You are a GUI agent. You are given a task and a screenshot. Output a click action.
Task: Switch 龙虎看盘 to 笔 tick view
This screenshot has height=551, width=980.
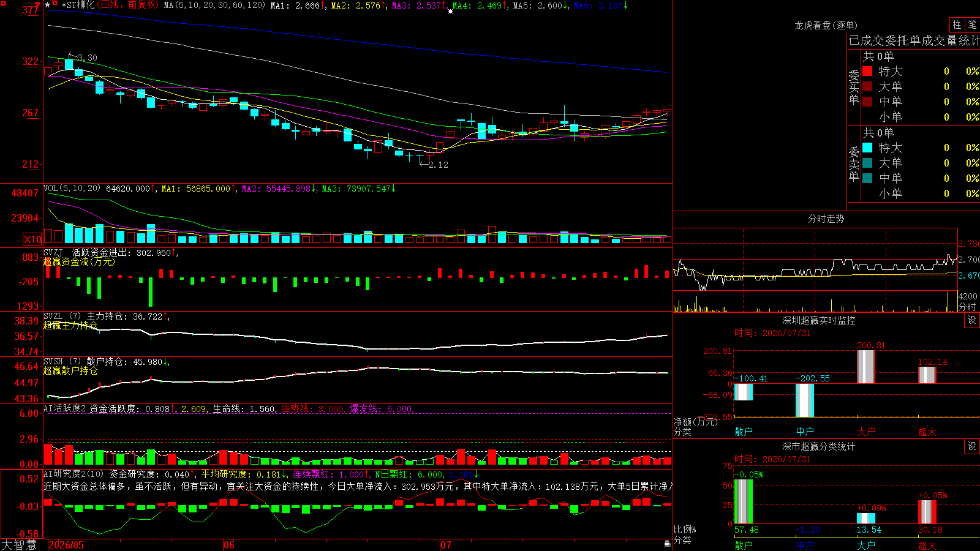tap(972, 24)
